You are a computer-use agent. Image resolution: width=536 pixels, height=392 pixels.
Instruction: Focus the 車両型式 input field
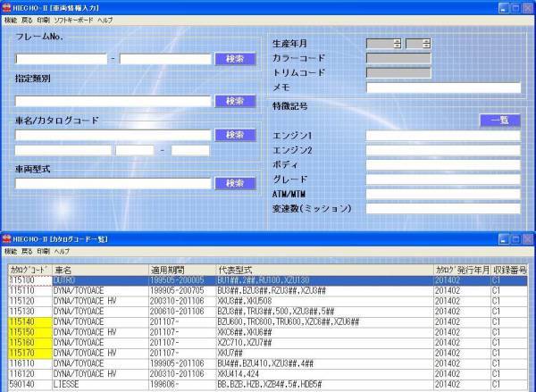coord(113,184)
